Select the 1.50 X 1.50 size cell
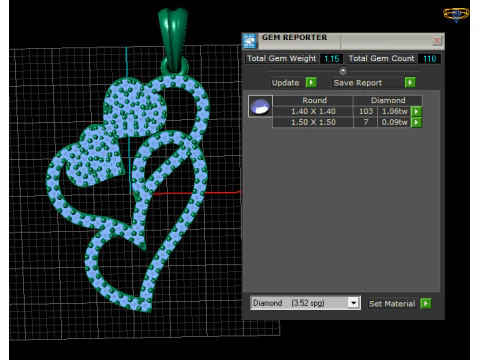480x360 pixels. click(313, 122)
